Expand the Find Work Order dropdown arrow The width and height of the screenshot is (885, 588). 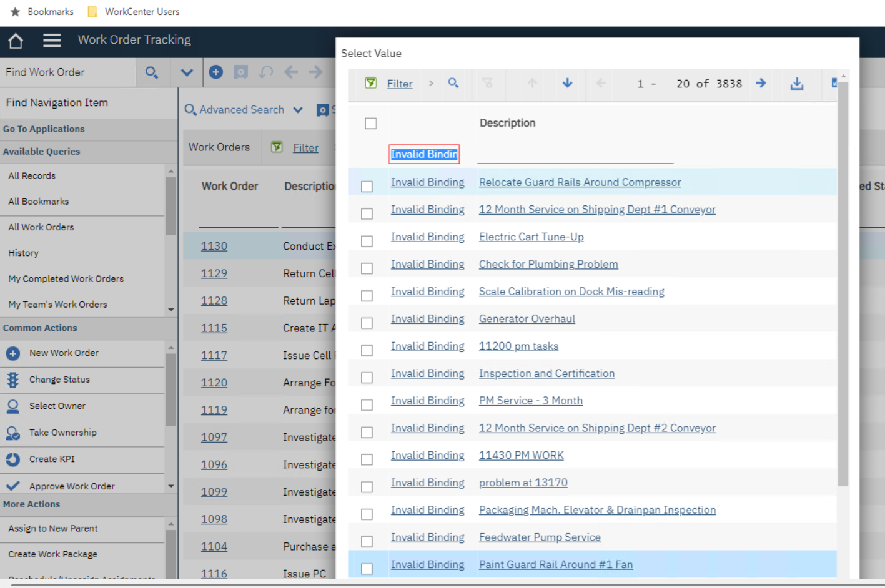(186, 72)
